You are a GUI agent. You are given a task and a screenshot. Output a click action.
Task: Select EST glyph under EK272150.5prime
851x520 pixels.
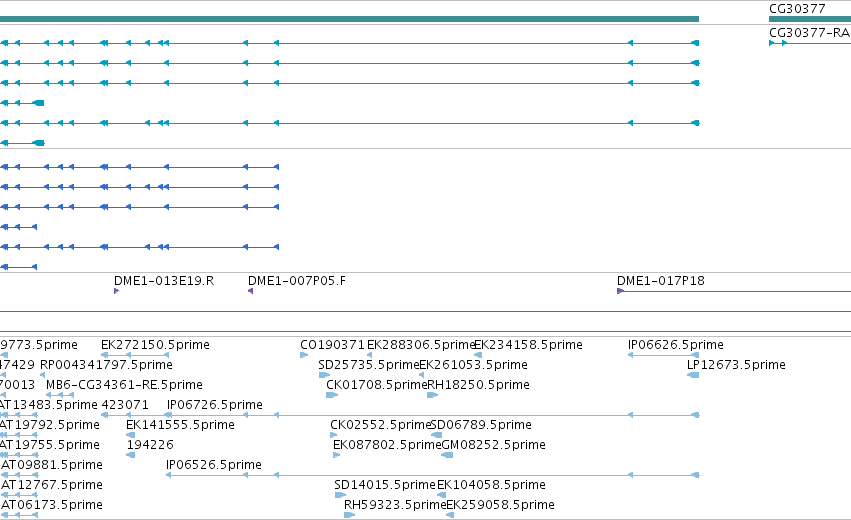[x=135, y=355]
